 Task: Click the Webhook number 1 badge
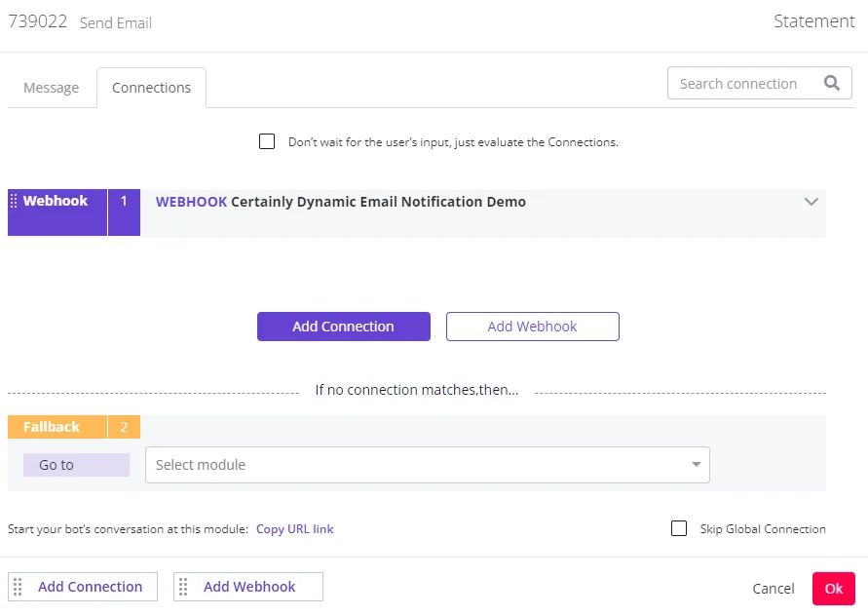pyautogui.click(x=124, y=212)
